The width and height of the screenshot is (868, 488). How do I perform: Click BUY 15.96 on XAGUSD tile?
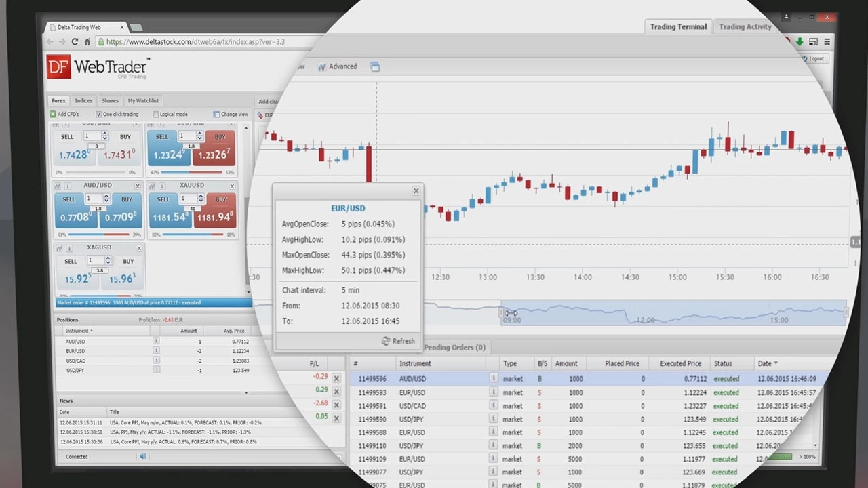tap(122, 272)
